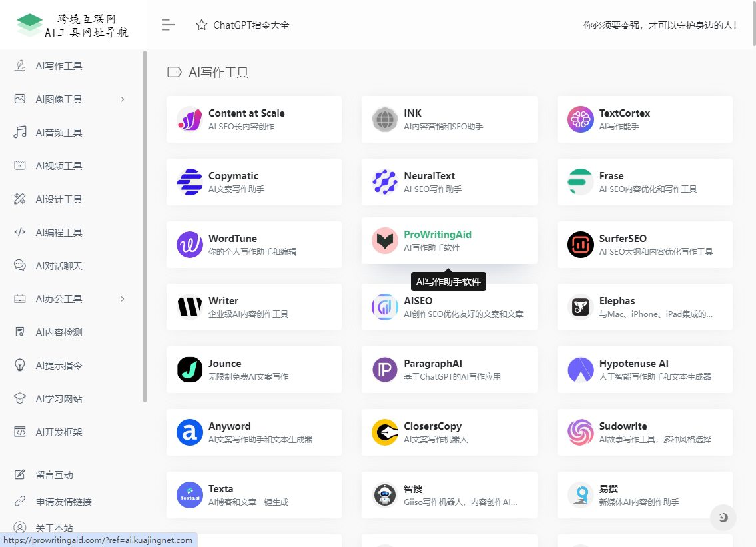Click the ParagraphAI logo icon
The image size is (756, 547).
pyautogui.click(x=385, y=370)
